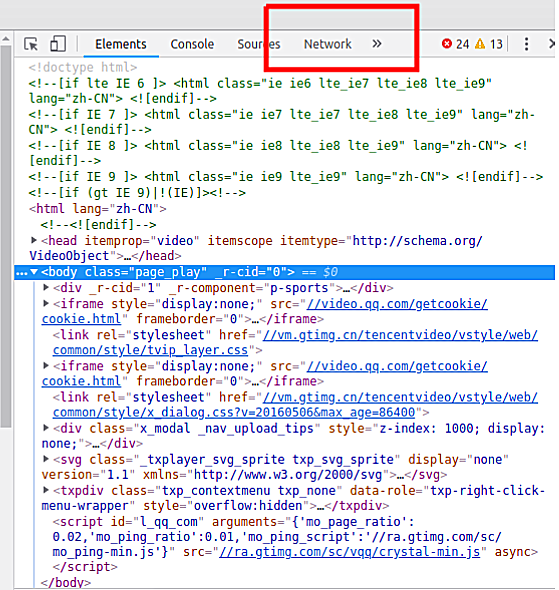
Task: Open the three-dot DevTools menu
Action: [526, 44]
